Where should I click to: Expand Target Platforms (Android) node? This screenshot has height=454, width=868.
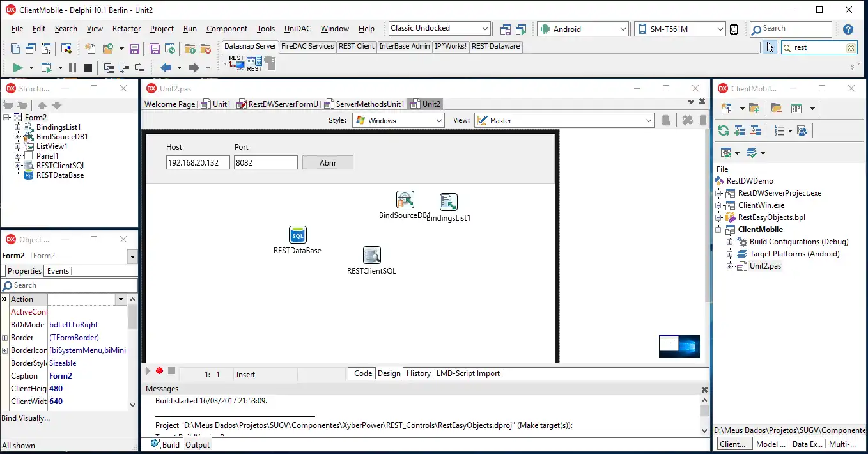731,254
